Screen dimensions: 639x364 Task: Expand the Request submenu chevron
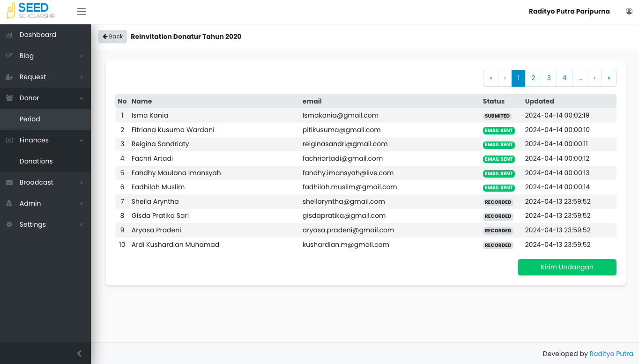pos(82,77)
